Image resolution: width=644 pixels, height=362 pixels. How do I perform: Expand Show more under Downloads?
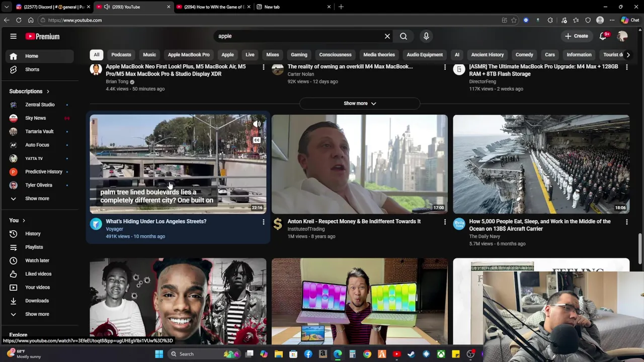[x=40, y=314]
